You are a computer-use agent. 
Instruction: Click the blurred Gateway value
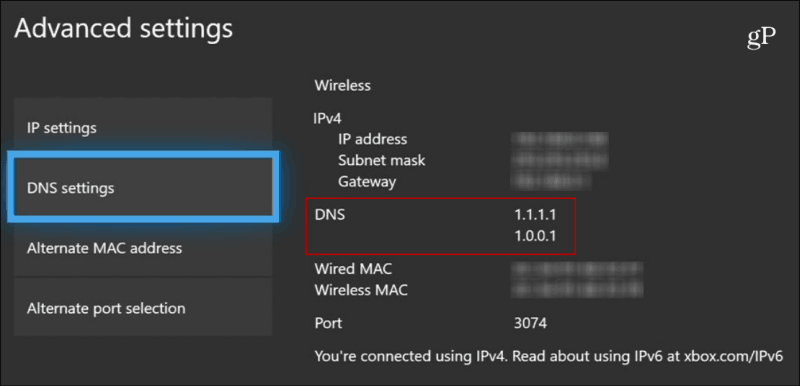(x=552, y=181)
